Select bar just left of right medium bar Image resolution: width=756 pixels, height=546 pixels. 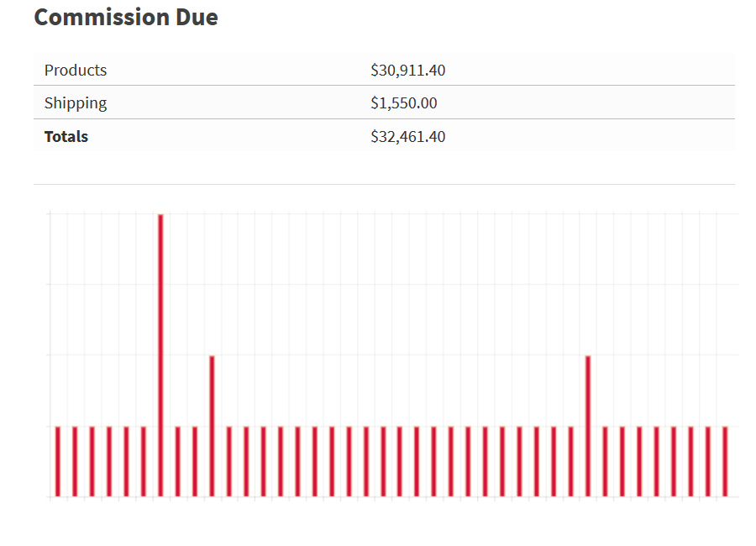(x=571, y=460)
